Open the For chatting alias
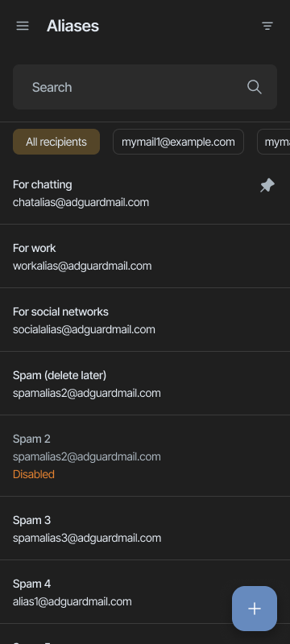 coord(145,193)
